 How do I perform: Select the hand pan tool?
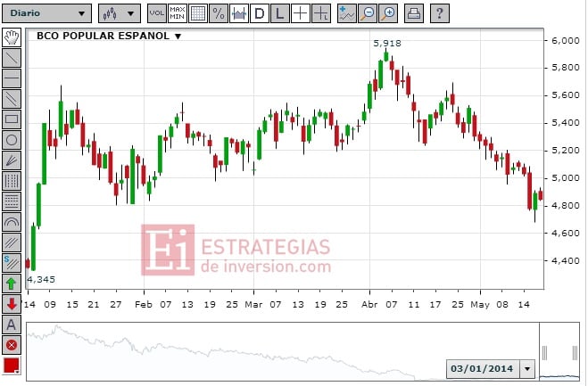(12, 37)
